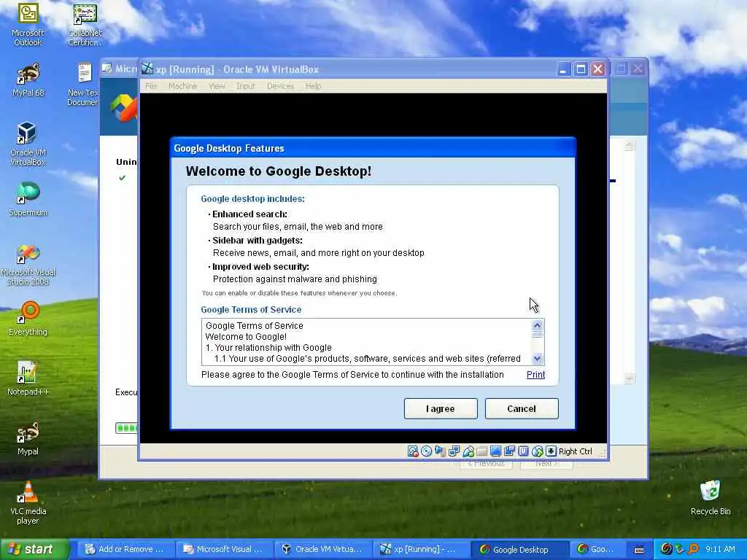Click the red swirl icon in system tray

[x=667, y=549]
